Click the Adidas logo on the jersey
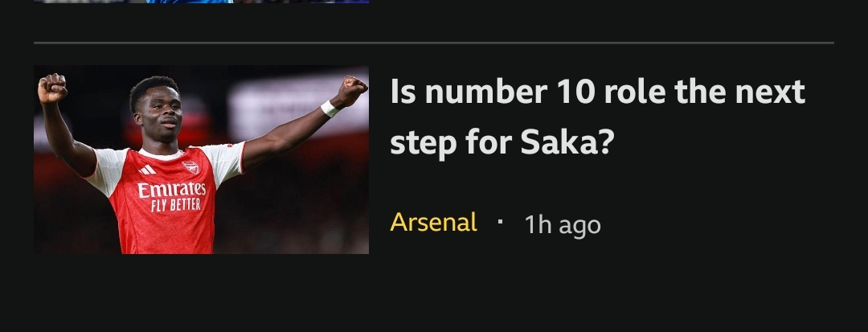 click(146, 170)
